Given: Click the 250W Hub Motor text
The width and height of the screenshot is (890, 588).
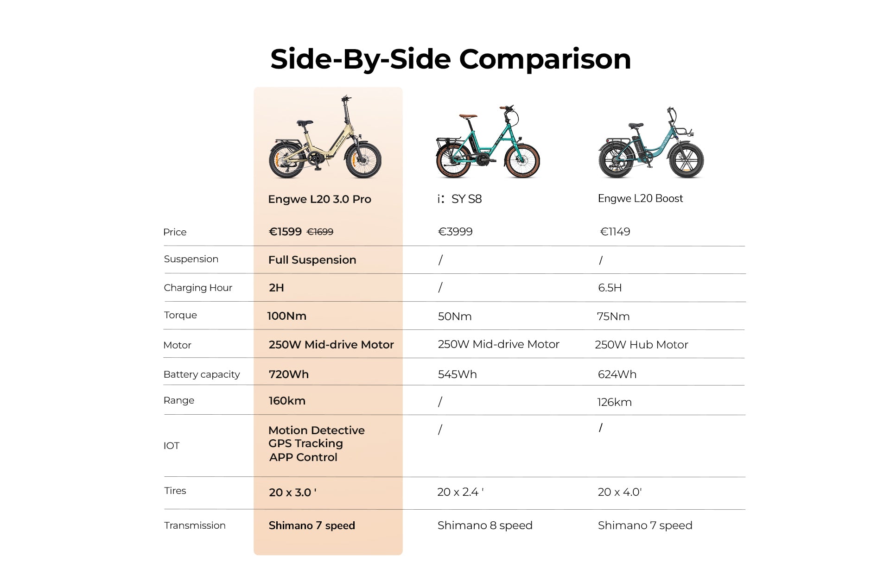Looking at the screenshot, I should point(641,345).
